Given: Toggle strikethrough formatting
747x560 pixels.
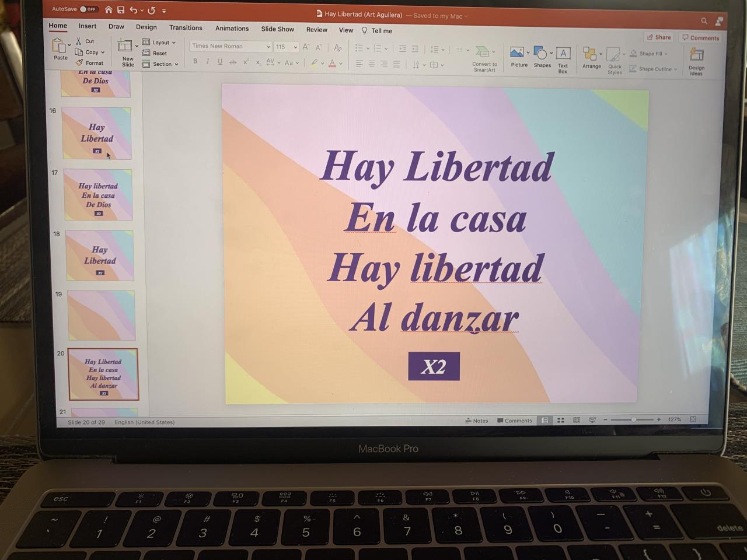Looking at the screenshot, I should coord(233,62).
